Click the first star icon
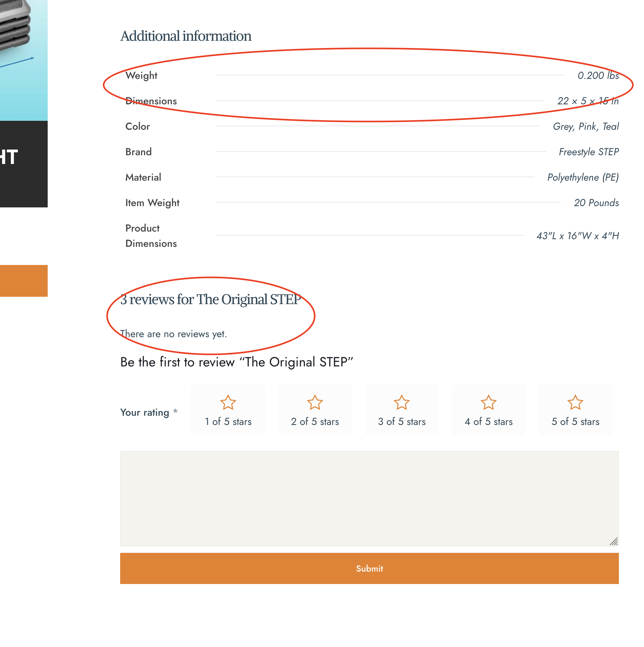This screenshot has height=647, width=644. (228, 402)
